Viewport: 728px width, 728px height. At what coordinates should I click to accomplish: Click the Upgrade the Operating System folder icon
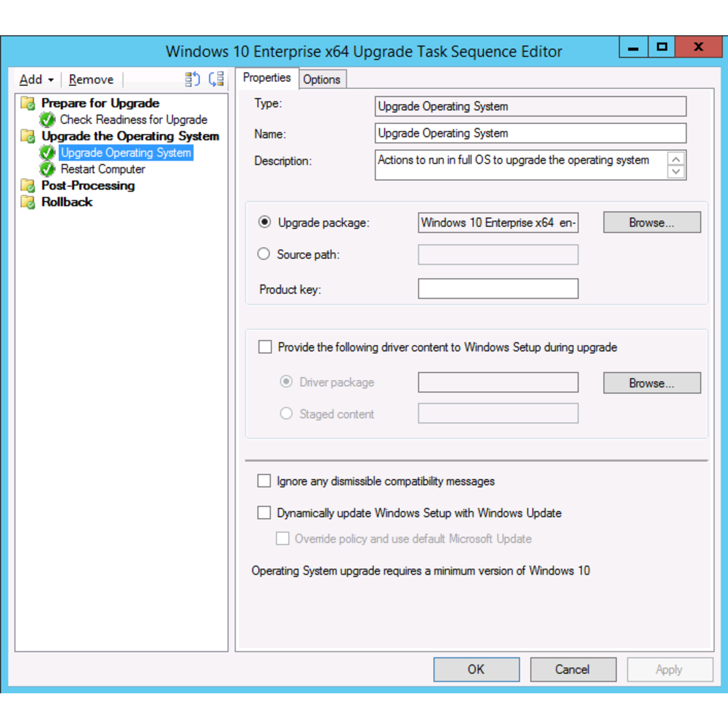[x=28, y=136]
